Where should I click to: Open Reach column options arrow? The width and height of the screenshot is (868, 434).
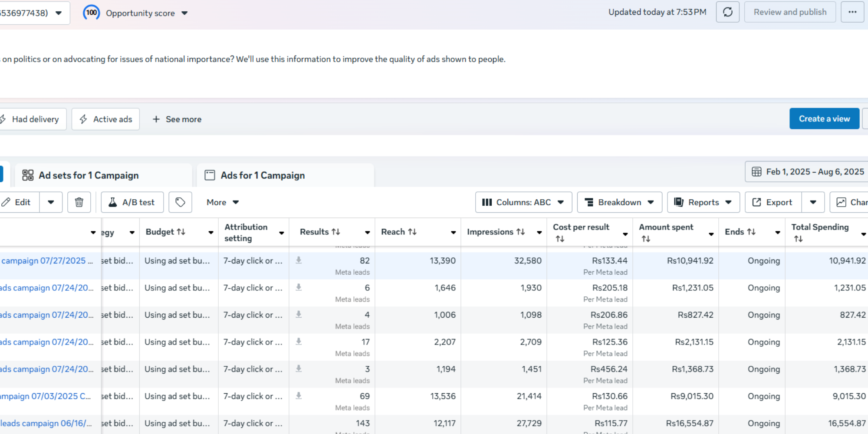(454, 233)
